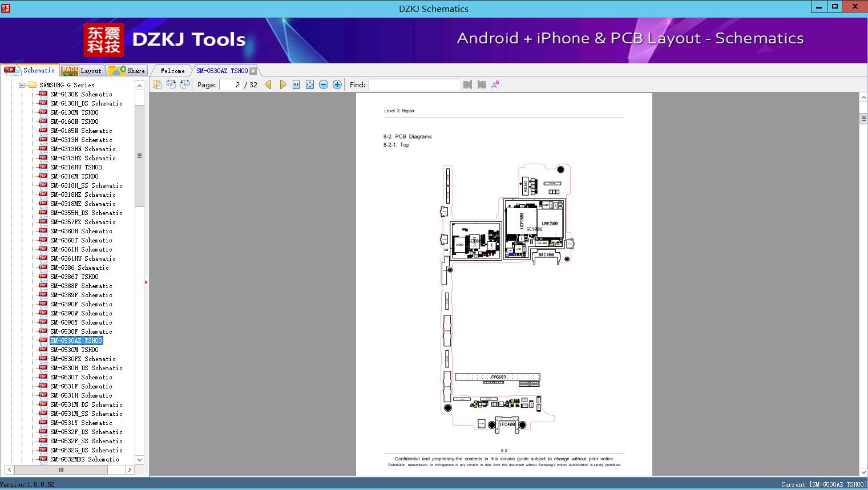Screen dimensions: 868x490
Task: Go to the previous page arrow
Action: click(268, 84)
